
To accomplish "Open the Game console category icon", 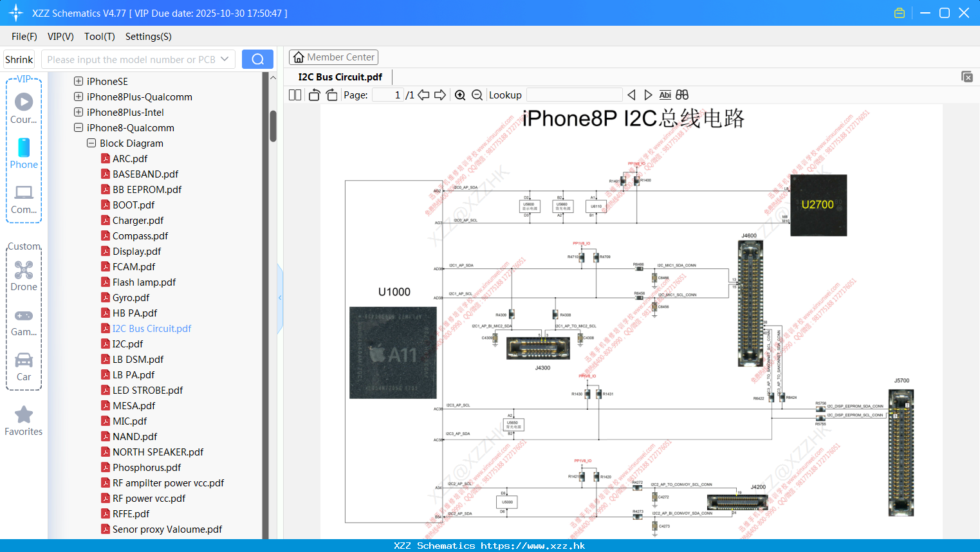I will tap(24, 322).
